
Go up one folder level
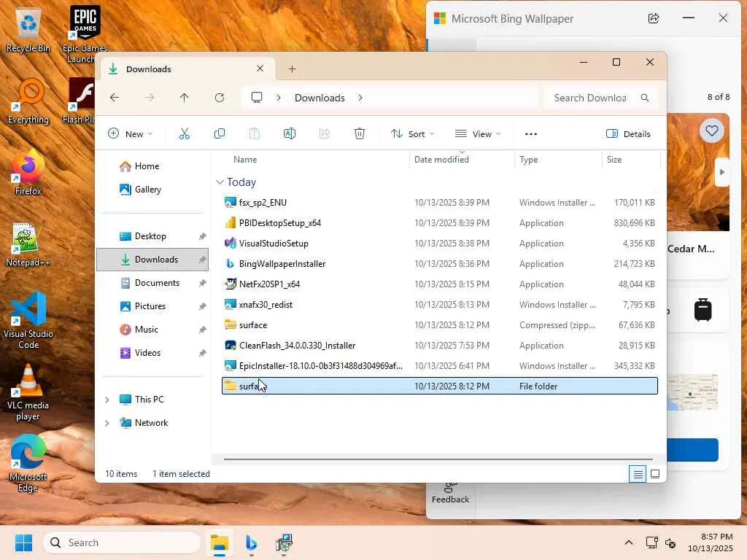pyautogui.click(x=185, y=98)
